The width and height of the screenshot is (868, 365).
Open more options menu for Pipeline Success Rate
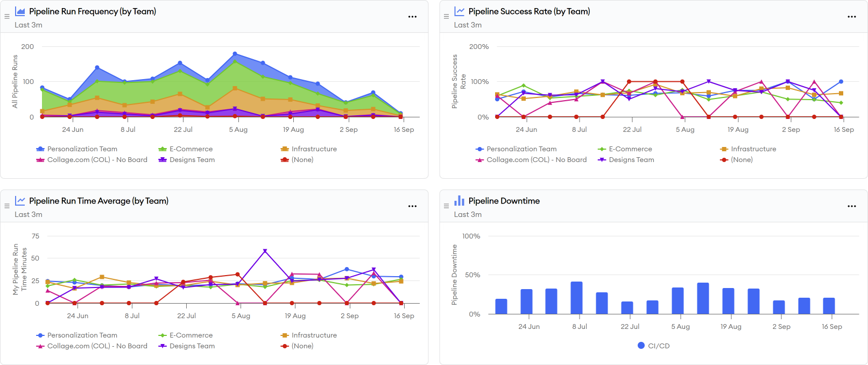pos(851,17)
